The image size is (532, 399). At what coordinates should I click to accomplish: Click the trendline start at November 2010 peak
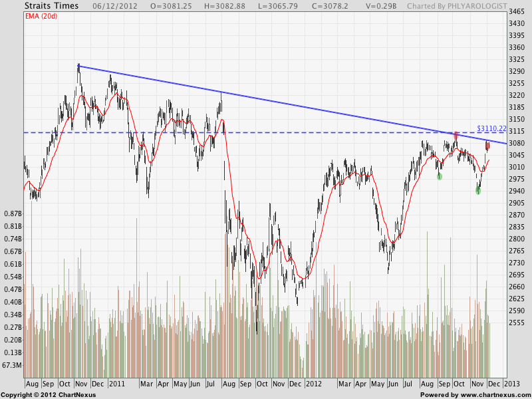[x=78, y=65]
